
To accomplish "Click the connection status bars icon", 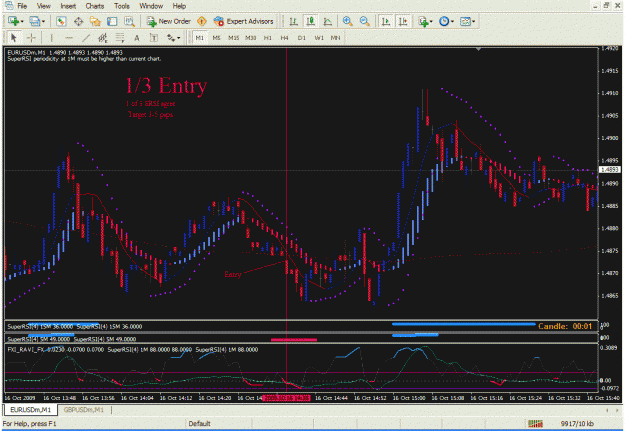I will (535, 423).
